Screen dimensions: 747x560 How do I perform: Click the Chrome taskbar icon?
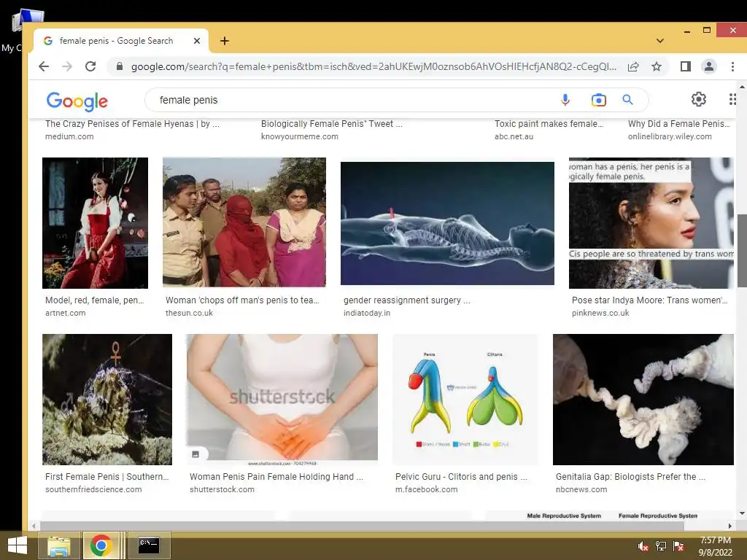101,545
